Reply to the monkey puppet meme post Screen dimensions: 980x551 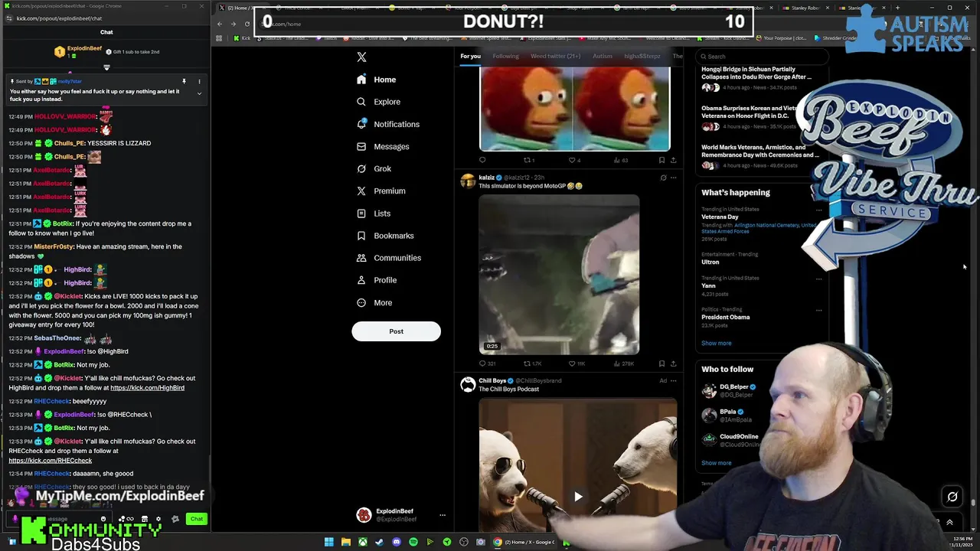point(482,160)
